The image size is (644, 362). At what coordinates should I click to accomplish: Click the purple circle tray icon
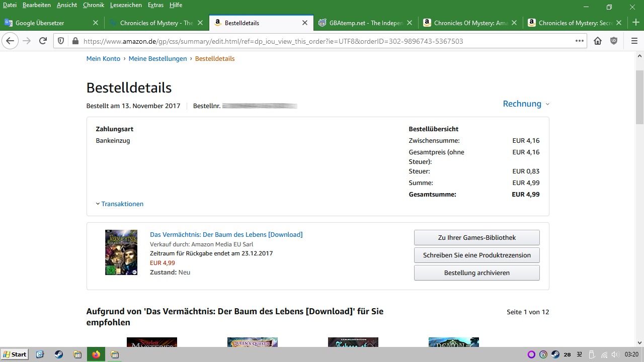(x=531, y=354)
